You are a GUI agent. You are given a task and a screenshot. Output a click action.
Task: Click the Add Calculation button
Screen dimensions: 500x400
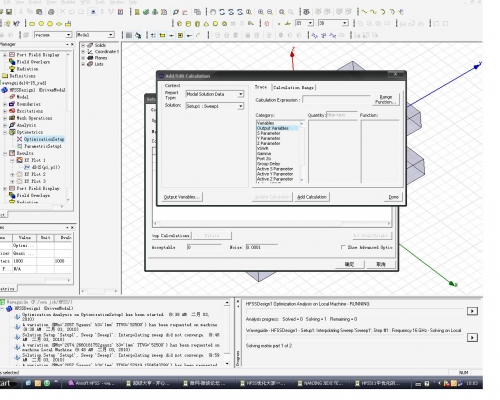tap(312, 197)
